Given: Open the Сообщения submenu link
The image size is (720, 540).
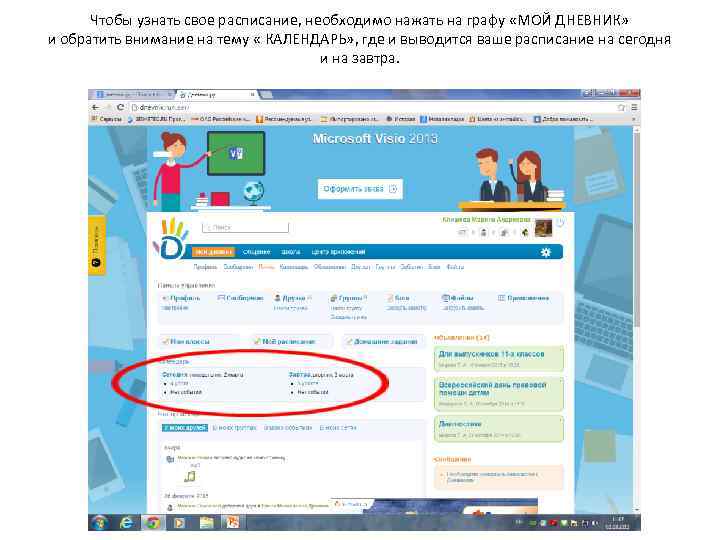Looking at the screenshot, I should [x=238, y=267].
